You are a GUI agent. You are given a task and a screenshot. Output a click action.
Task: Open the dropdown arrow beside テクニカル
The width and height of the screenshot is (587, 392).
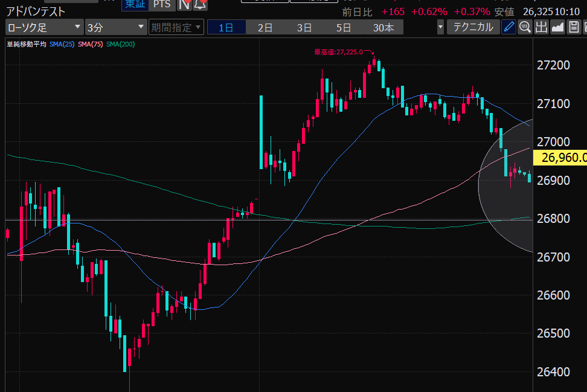click(440, 27)
